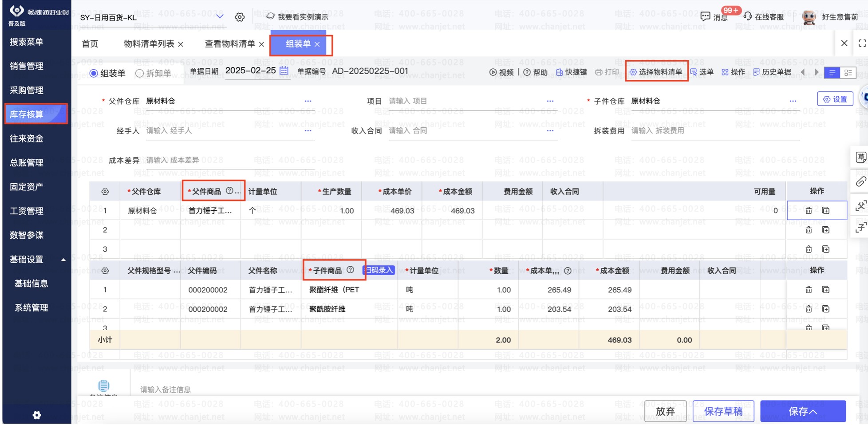
Task: Select the 拆卸单 radio option
Action: point(139,73)
